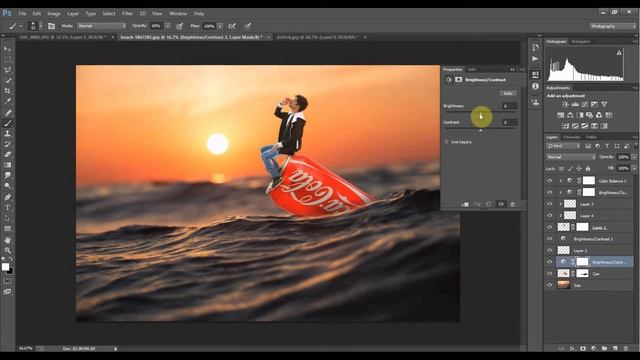Open the Flow slider arrow

point(220,26)
